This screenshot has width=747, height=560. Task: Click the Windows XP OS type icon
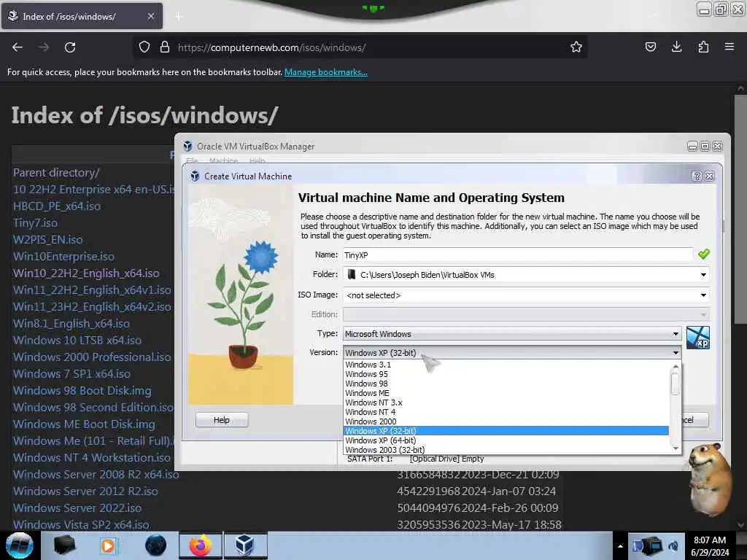pos(698,338)
